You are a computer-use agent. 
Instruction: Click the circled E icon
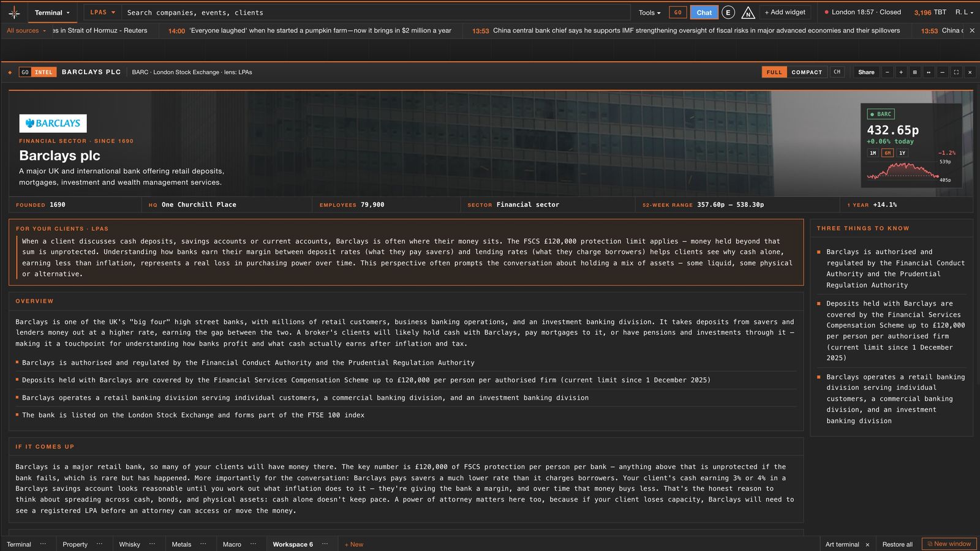point(728,12)
